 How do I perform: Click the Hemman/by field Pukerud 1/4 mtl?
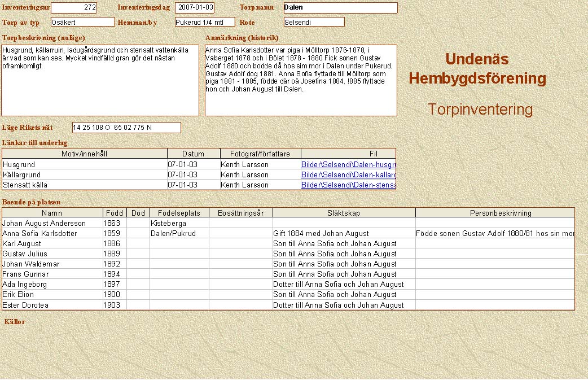(x=204, y=22)
